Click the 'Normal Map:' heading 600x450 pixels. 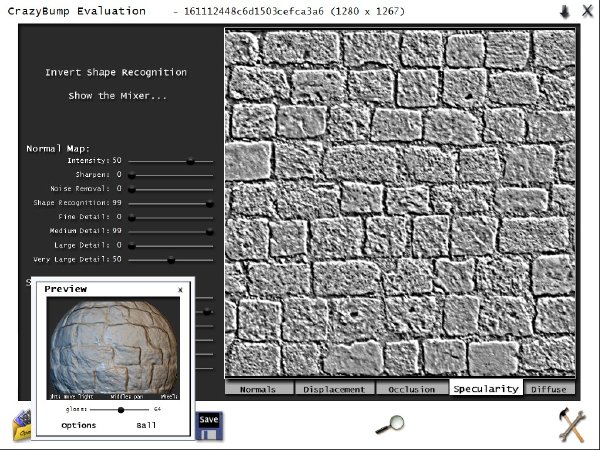[58, 148]
